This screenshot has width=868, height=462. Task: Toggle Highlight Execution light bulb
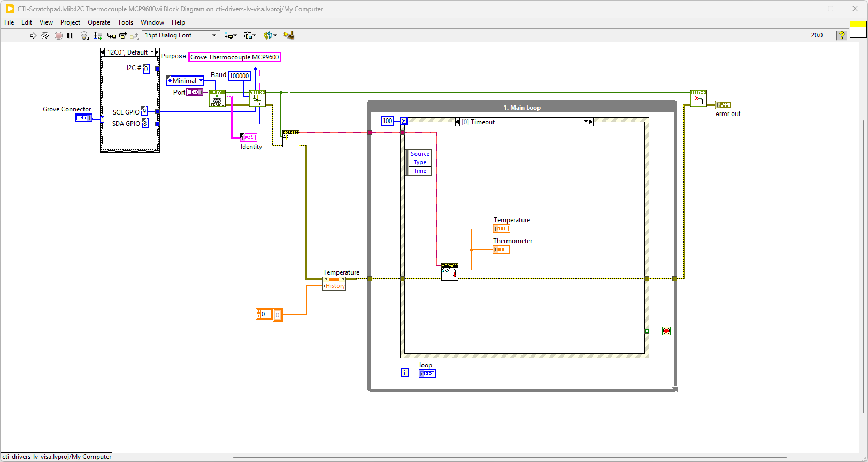(84, 35)
